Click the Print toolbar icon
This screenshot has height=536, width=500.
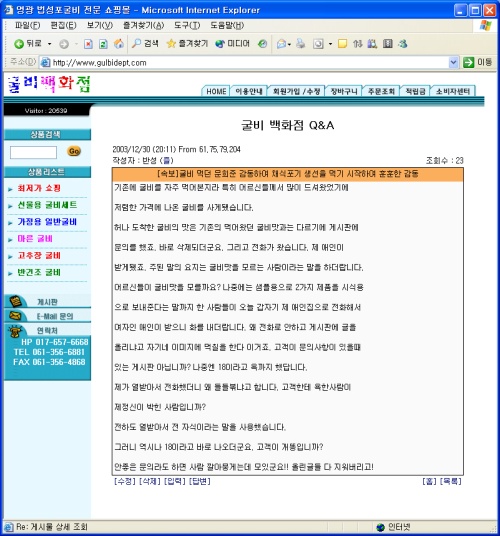click(x=301, y=44)
